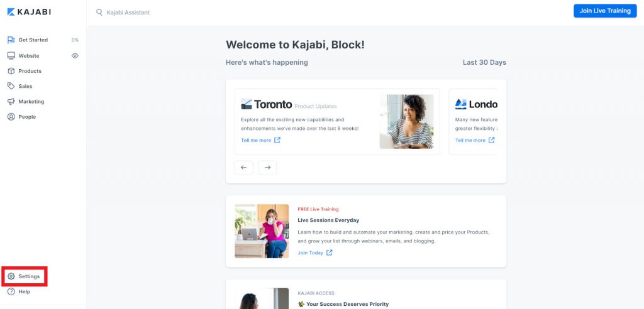This screenshot has width=644, height=309.
Task: Preview website with the eye icon
Action: [x=75, y=56]
